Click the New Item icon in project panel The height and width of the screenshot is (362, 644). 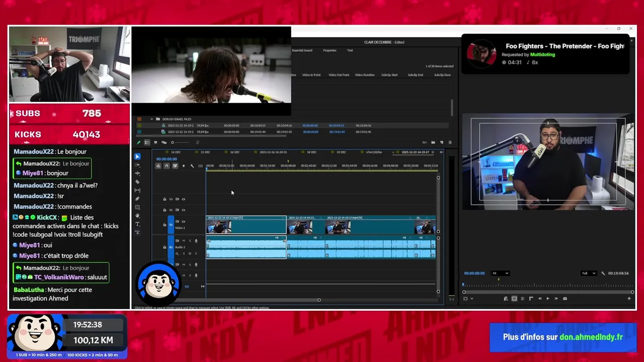pos(442,142)
